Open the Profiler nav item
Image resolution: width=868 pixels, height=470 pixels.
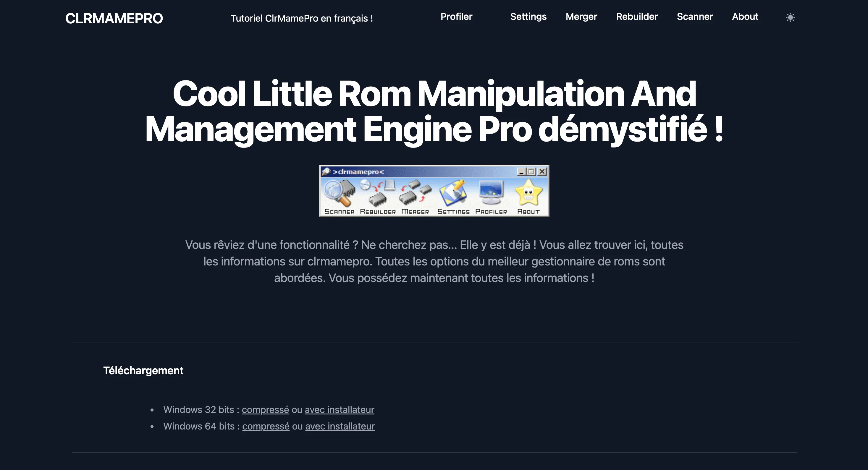pyautogui.click(x=456, y=17)
